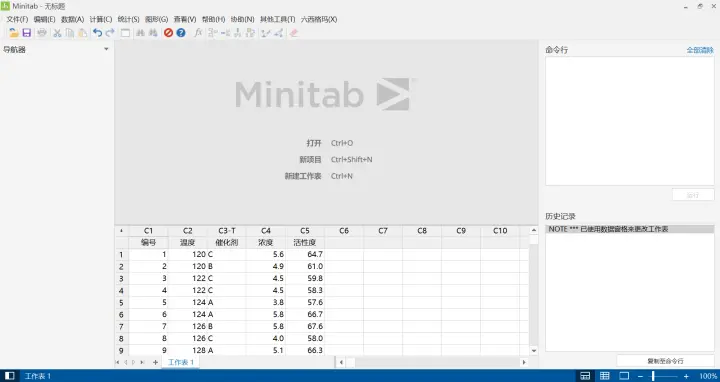Screen dimensions: 720x382
Task: Open the 数据(A) menu
Action: [73, 19]
